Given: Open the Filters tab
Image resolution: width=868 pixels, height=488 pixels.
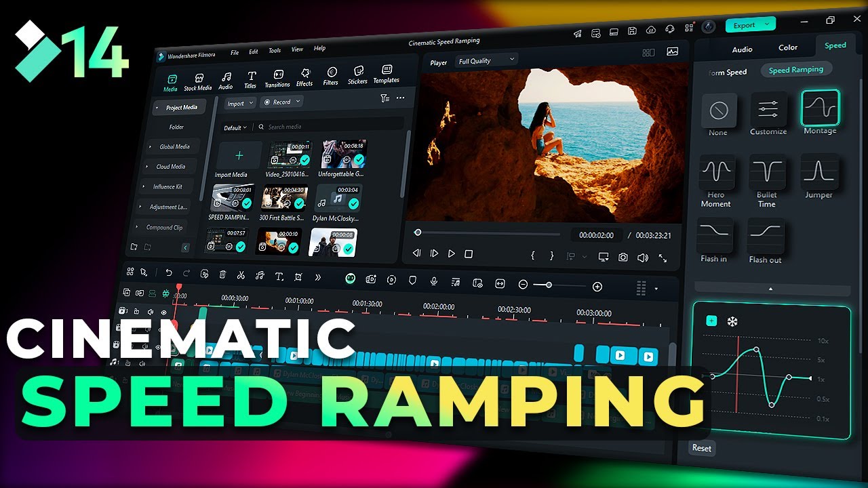Looking at the screenshot, I should coord(331,76).
